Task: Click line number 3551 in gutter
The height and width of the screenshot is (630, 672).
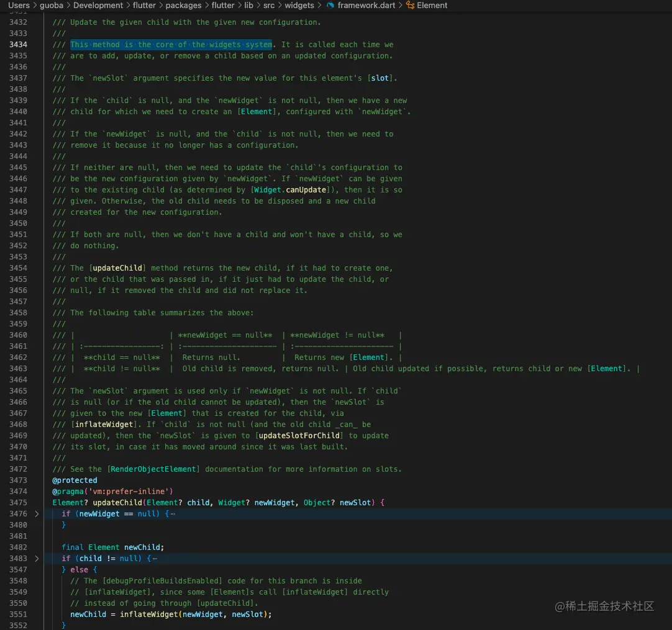Action: click(18, 614)
